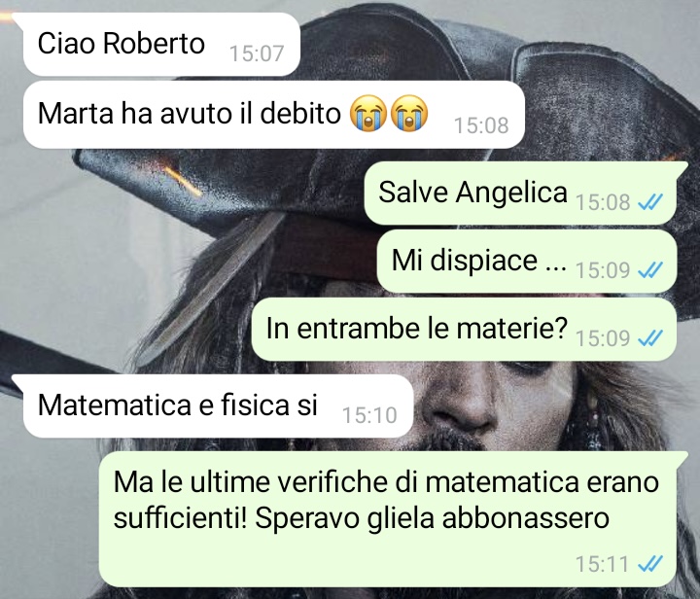Viewport: 700px width, 599px height.
Task: Tap the word 'sufficienti!' in the last message
Action: pos(180,519)
